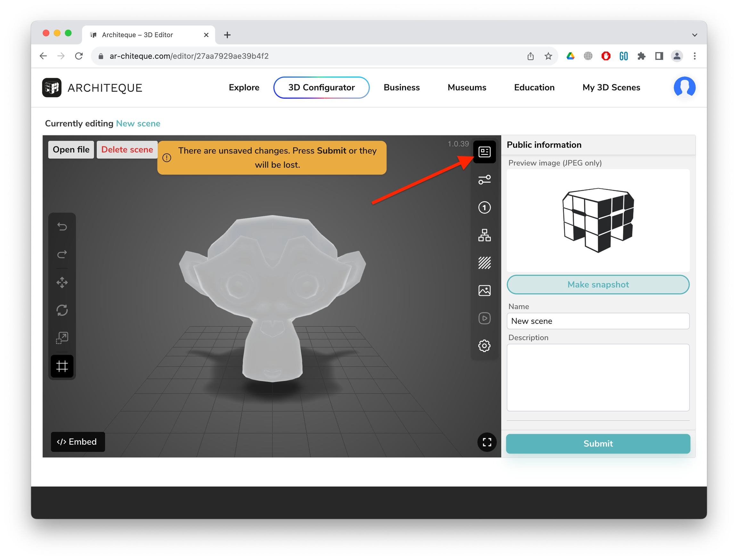Expand the browser tab search chevron

pyautogui.click(x=694, y=35)
